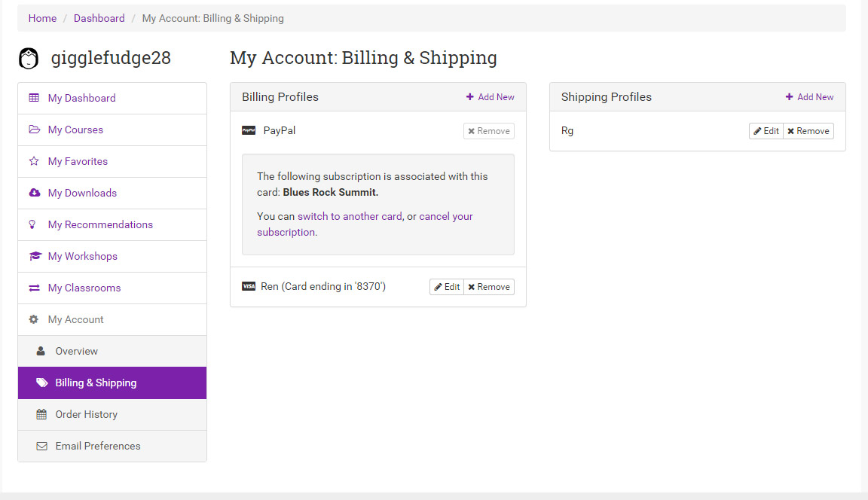Screen dimensions: 868x500
Task: Add new billing profile
Action: point(491,97)
